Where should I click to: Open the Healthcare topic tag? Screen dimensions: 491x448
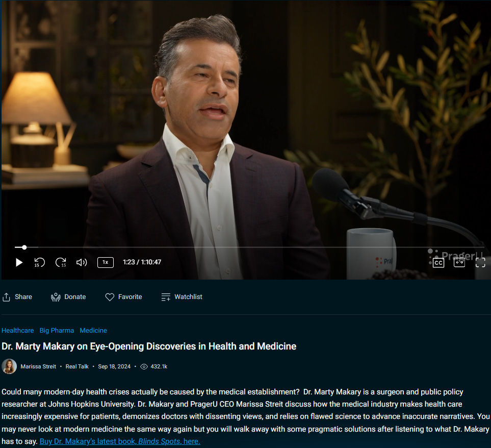(17, 331)
